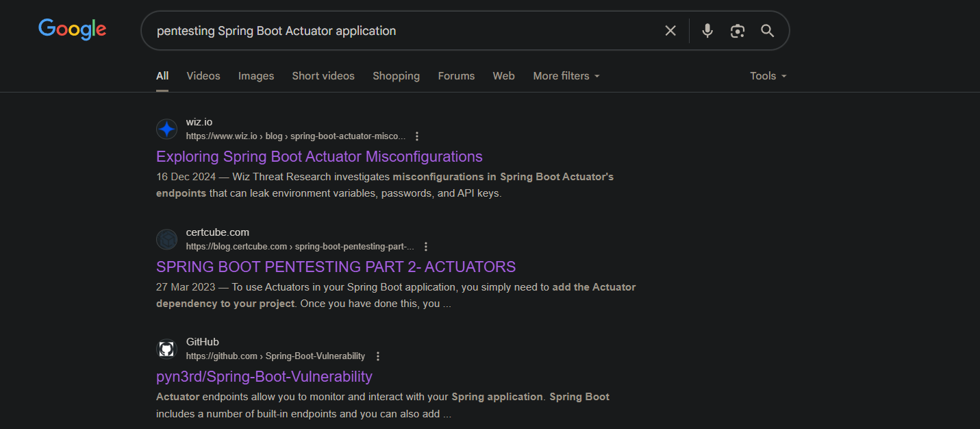Open three-dot menu for wiz.io result
The width and height of the screenshot is (980, 429).
pyautogui.click(x=417, y=136)
